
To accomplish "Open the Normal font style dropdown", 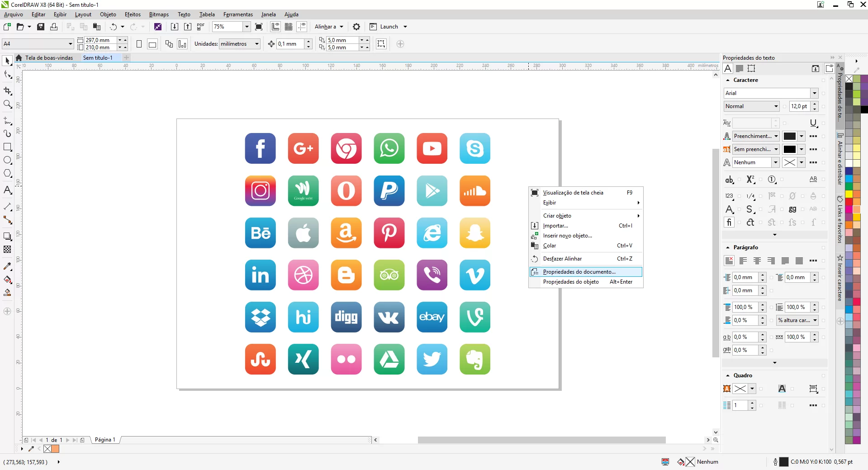I will coord(776,106).
